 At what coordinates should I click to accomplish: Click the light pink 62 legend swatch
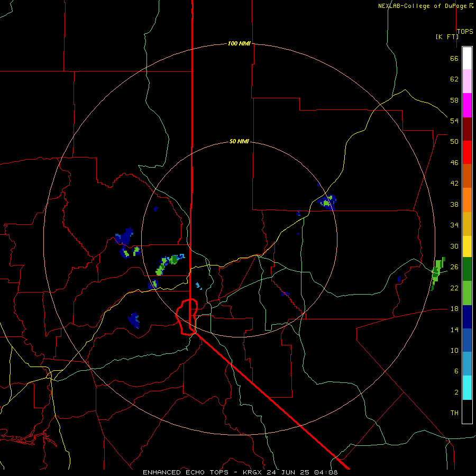(x=467, y=81)
